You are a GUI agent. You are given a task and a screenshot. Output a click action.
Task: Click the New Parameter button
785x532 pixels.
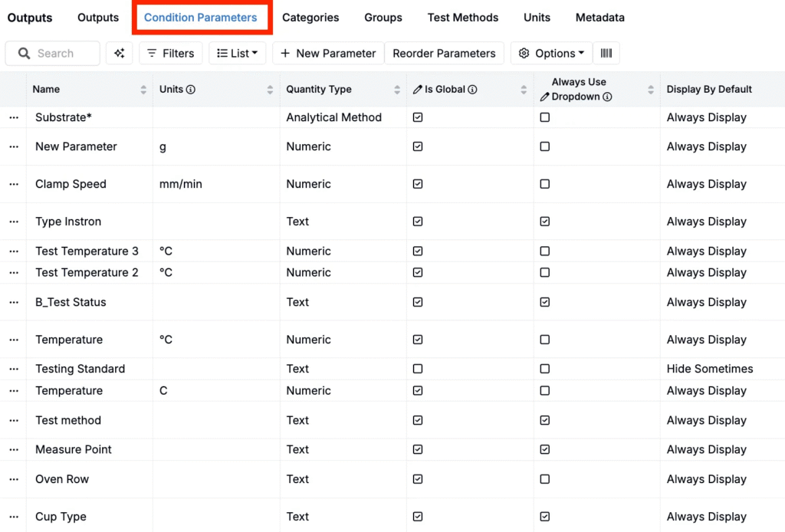[328, 53]
